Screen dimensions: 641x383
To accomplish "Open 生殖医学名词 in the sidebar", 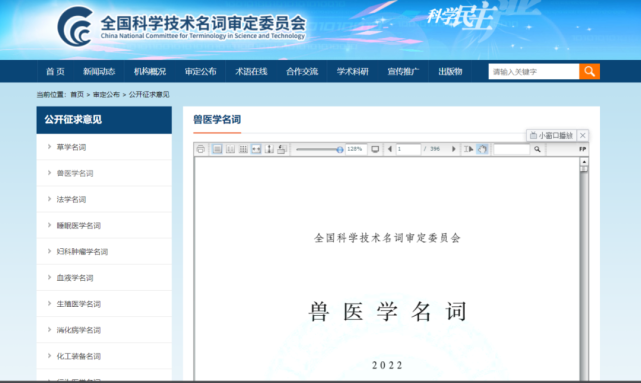I will pos(78,304).
